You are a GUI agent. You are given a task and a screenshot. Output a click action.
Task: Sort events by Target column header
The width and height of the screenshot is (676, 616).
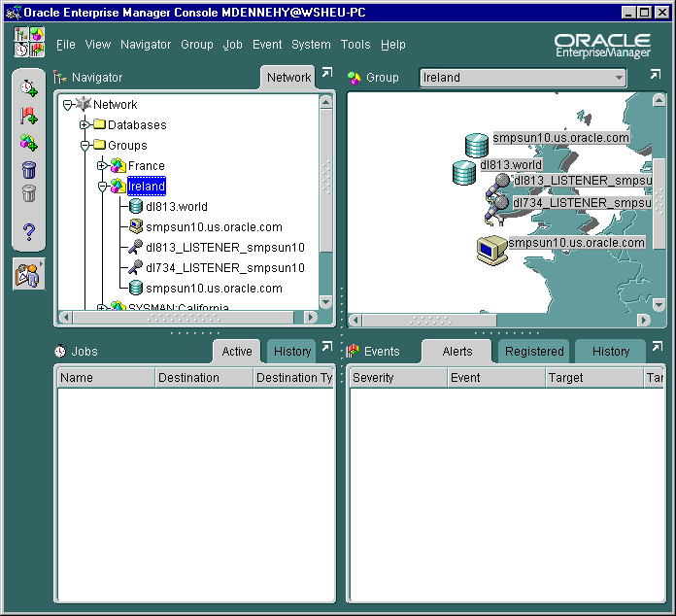pyautogui.click(x=594, y=378)
